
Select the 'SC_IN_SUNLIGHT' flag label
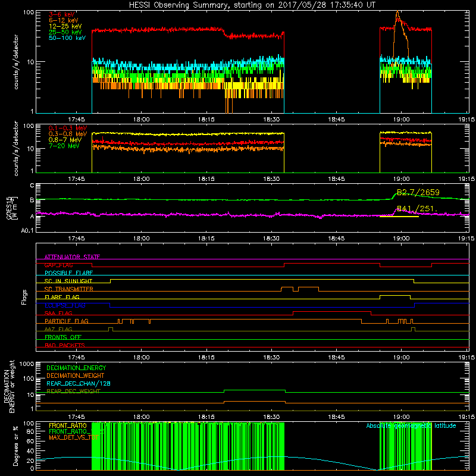click(68, 281)
